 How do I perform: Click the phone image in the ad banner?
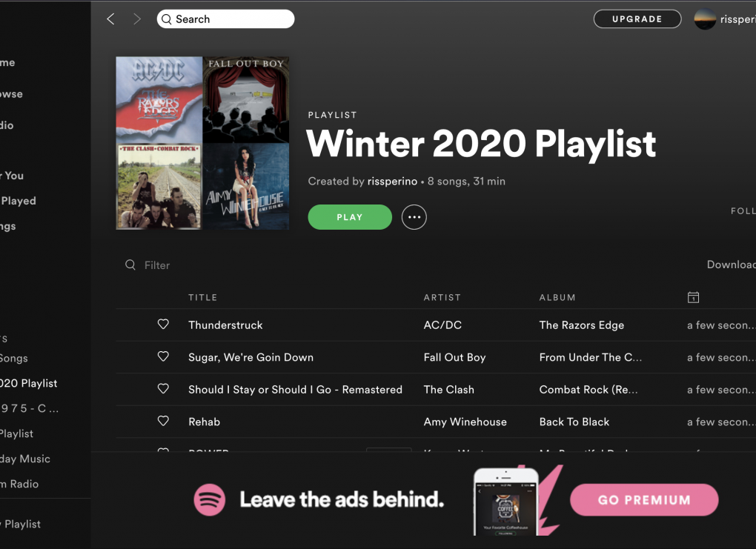(x=505, y=501)
